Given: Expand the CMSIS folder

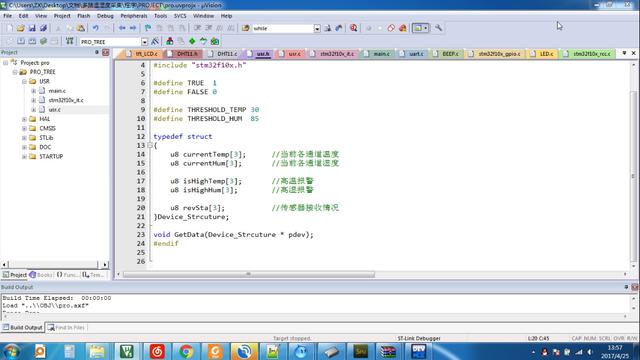Looking at the screenshot, I should (x=24, y=128).
